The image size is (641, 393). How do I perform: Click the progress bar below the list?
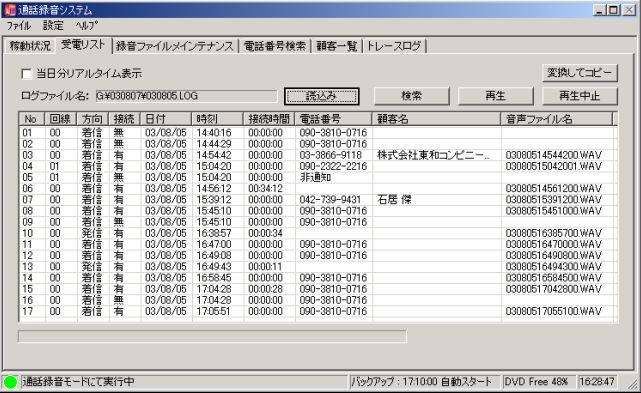coord(212,337)
